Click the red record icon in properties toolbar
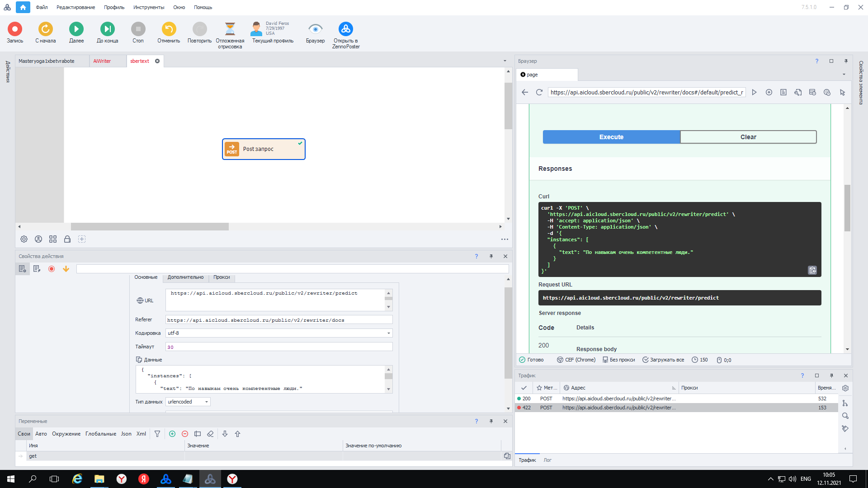 [52, 269]
